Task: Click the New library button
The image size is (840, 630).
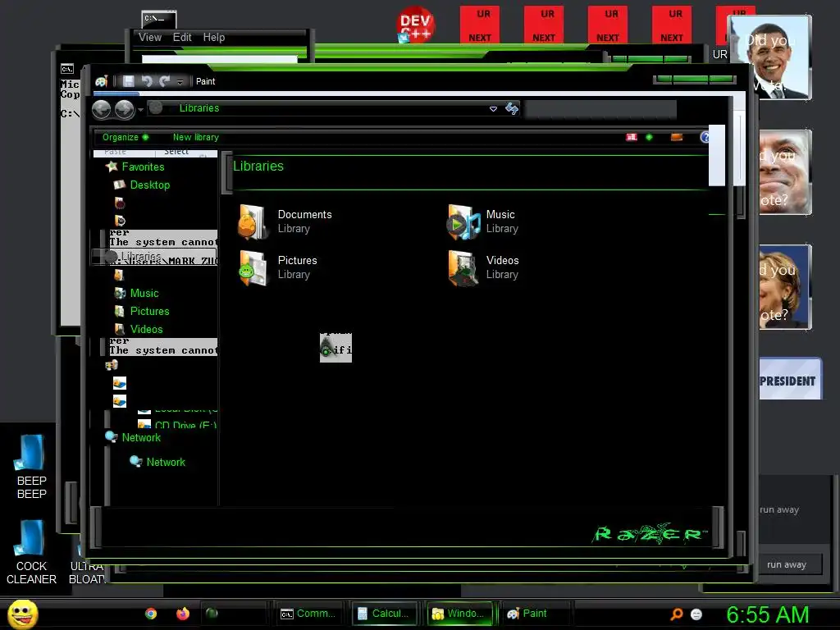Action: (195, 137)
